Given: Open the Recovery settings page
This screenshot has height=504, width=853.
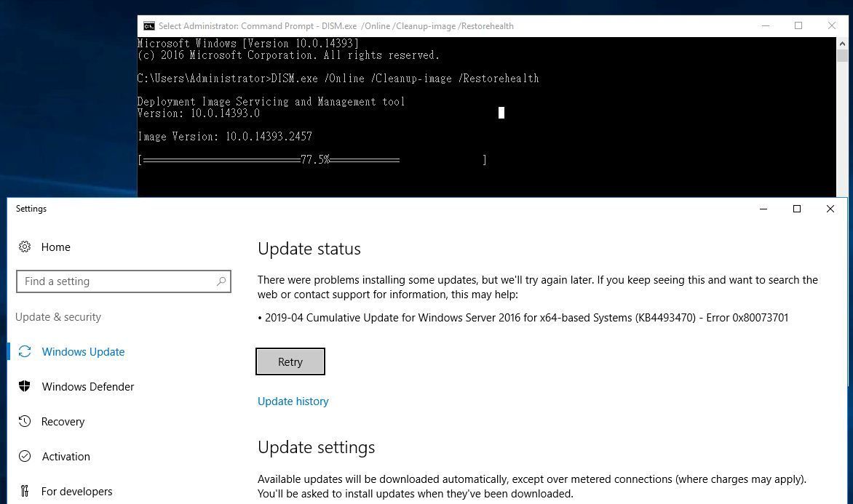Looking at the screenshot, I should click(x=63, y=421).
